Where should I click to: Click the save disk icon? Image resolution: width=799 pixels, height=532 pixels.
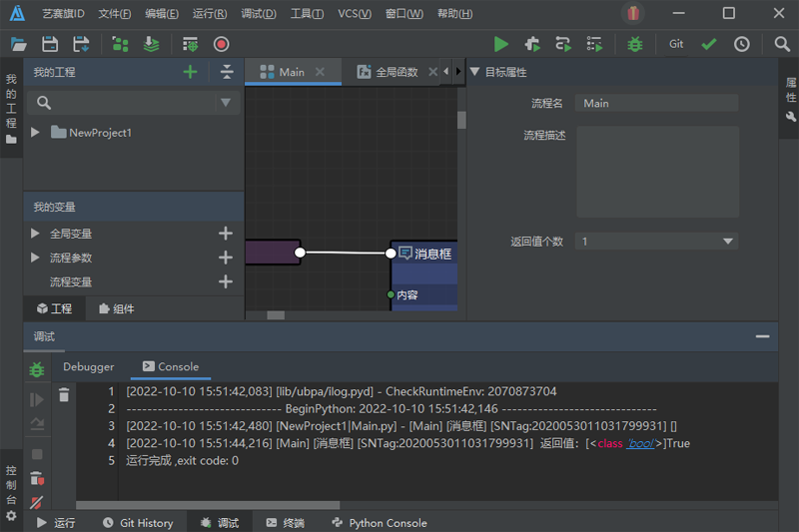[50, 44]
